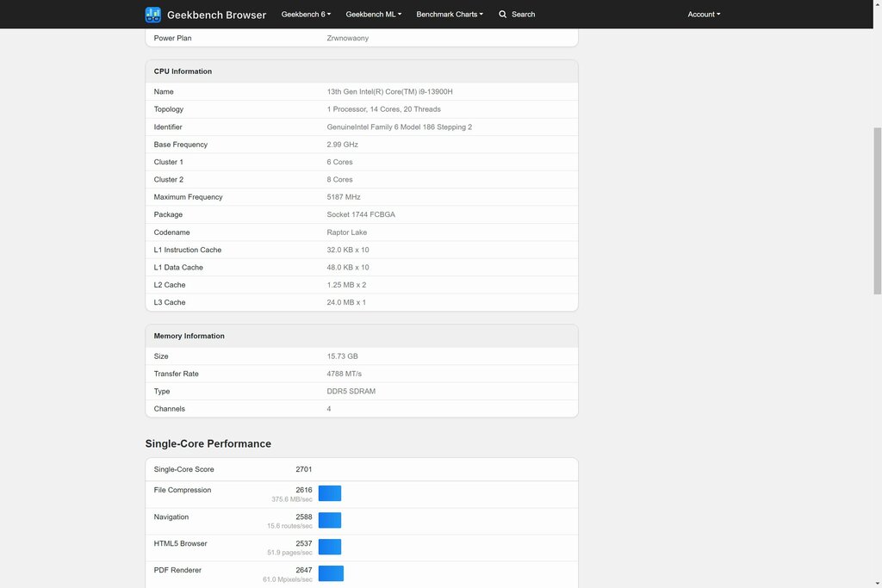Click the File Compression score bar
The image size is (882, 588).
[x=330, y=493]
